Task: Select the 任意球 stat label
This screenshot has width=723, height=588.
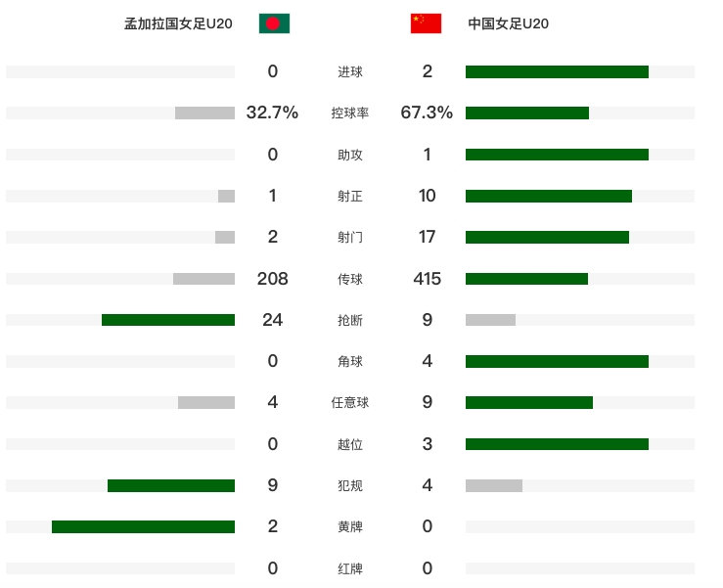Action: [350, 403]
